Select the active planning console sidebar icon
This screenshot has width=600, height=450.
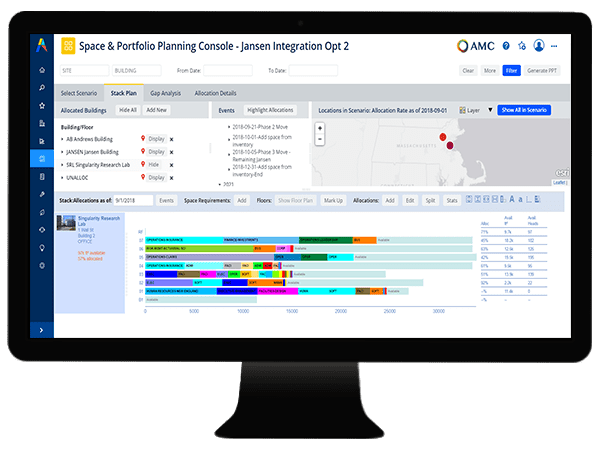pos(42,158)
